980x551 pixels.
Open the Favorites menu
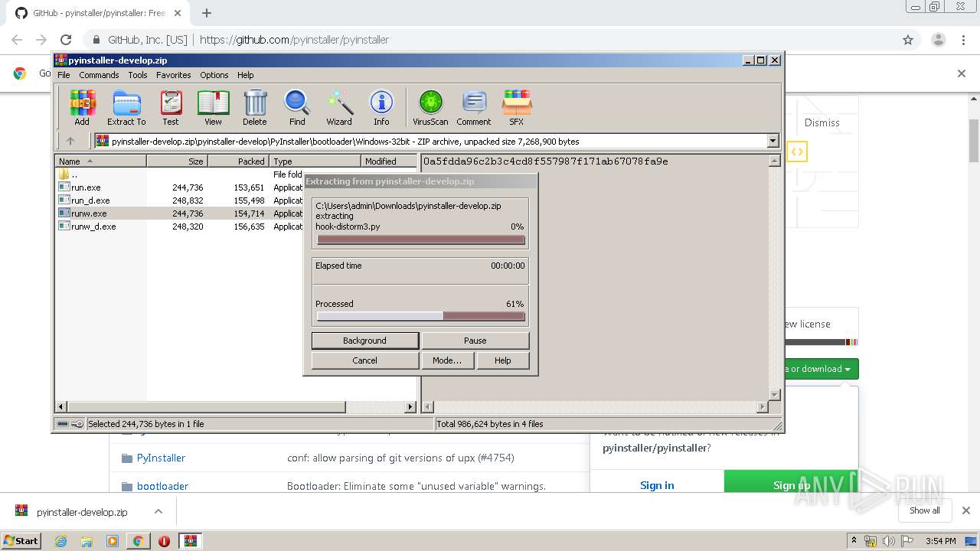pyautogui.click(x=174, y=75)
